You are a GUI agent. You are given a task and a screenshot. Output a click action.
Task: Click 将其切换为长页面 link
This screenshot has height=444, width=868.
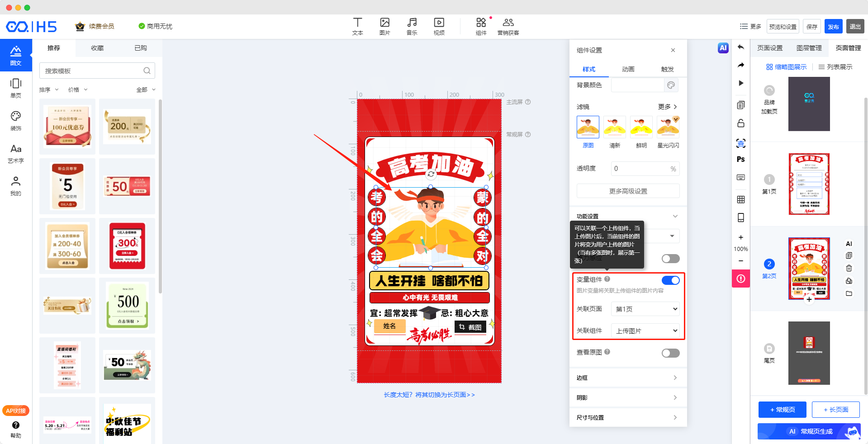(445, 395)
